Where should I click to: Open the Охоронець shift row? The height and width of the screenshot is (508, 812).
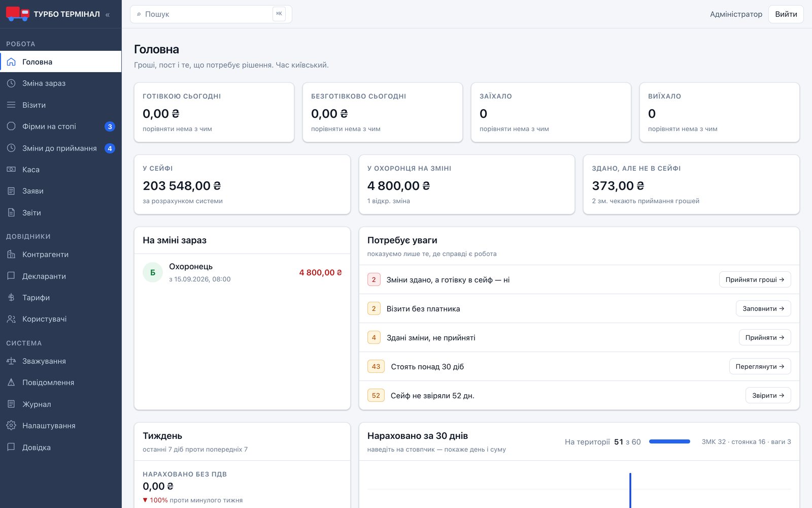point(242,273)
